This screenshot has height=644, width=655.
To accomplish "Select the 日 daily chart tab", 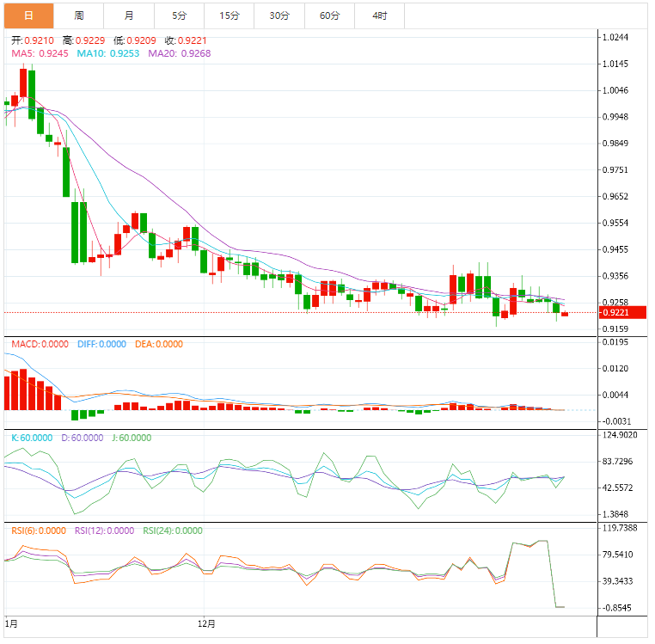I will (29, 15).
